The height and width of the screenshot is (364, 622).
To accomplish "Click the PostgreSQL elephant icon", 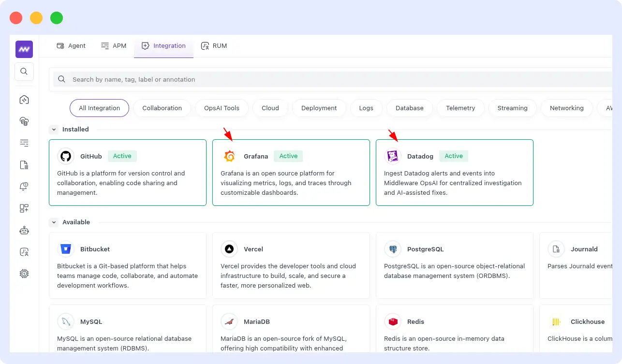I will (393, 249).
